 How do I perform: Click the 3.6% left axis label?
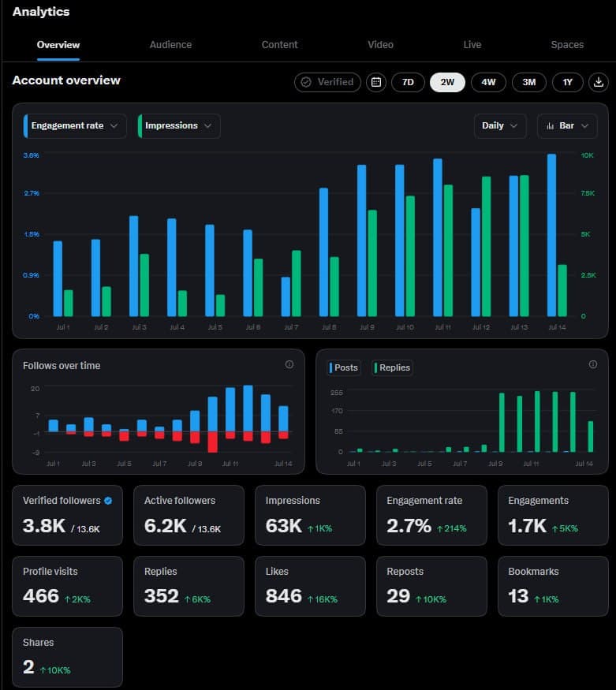point(32,155)
